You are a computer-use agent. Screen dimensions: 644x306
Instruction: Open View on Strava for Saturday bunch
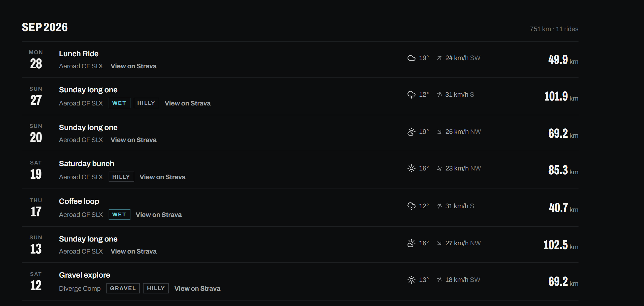pos(162,177)
